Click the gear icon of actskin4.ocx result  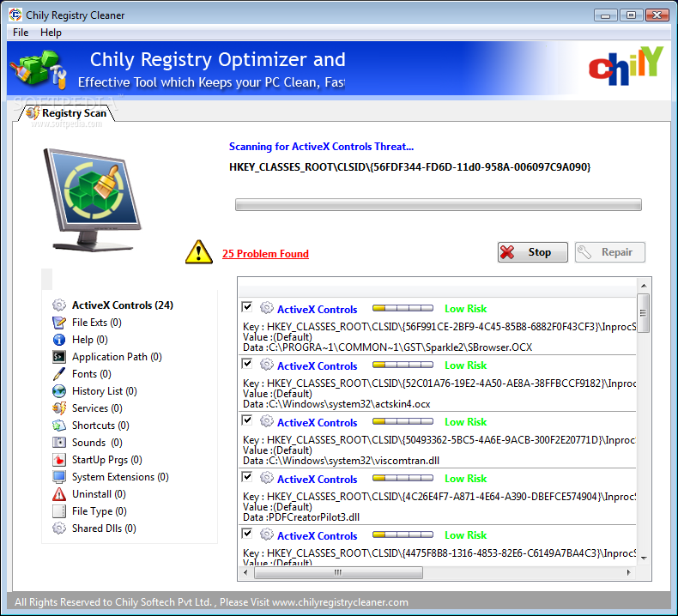click(267, 365)
